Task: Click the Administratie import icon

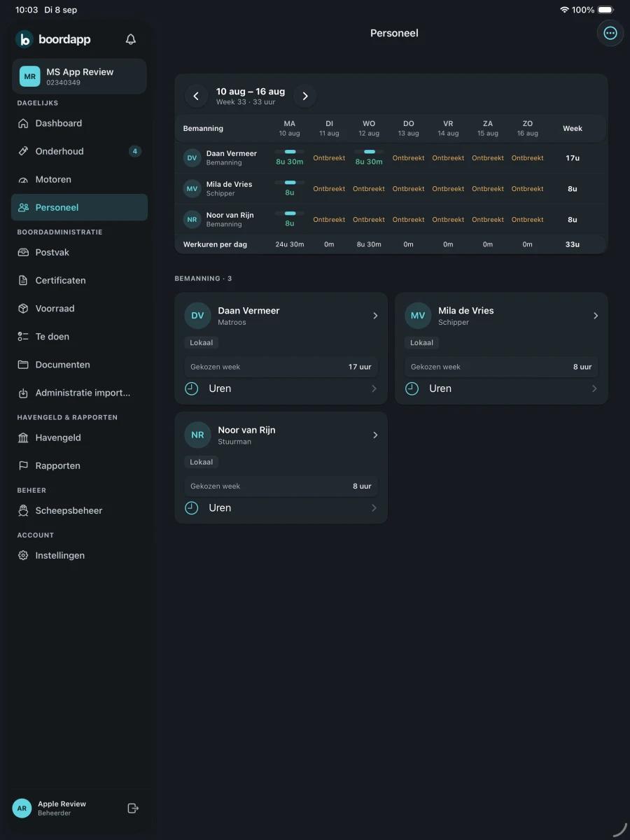Action: click(23, 393)
